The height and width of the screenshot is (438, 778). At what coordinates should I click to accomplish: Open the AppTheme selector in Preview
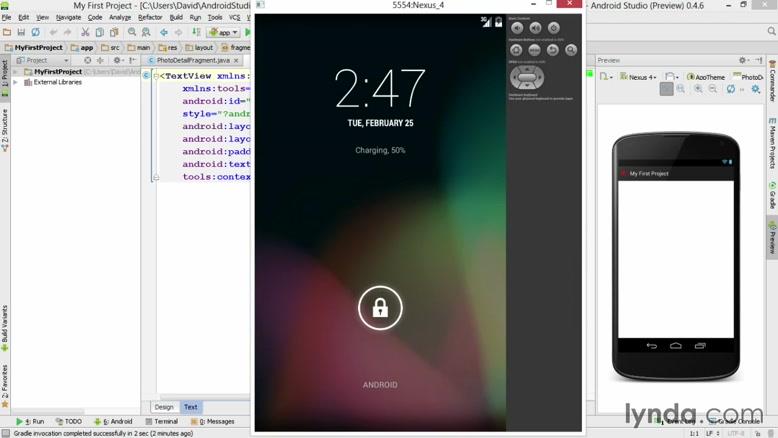point(706,77)
